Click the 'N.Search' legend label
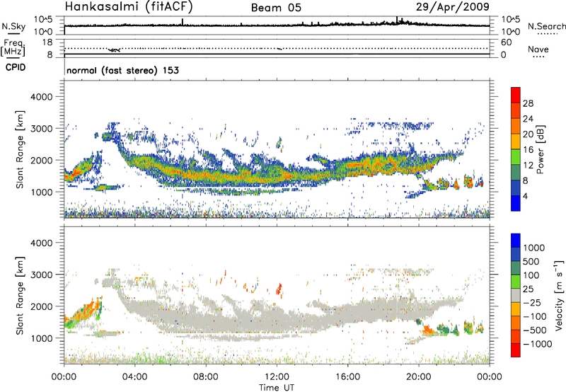 546,26
